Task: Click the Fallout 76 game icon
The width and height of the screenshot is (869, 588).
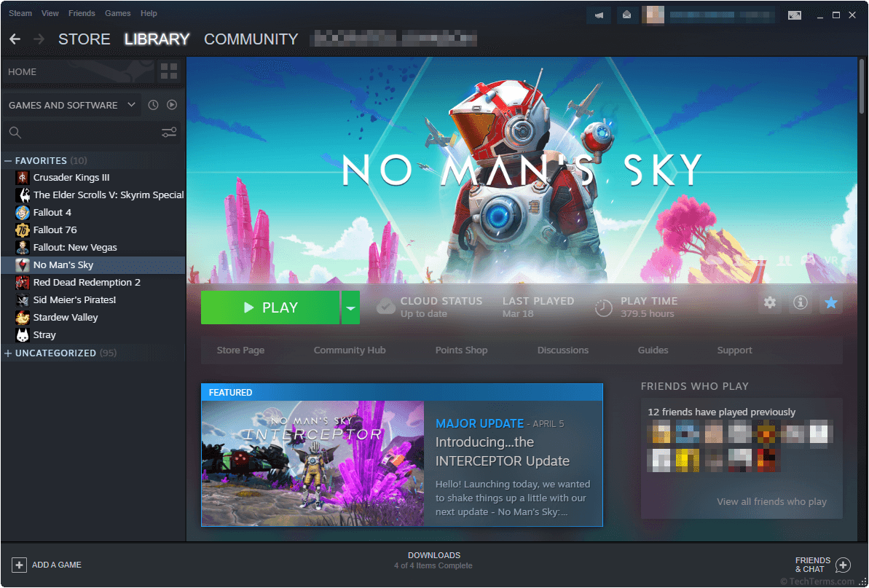Action: tap(23, 230)
